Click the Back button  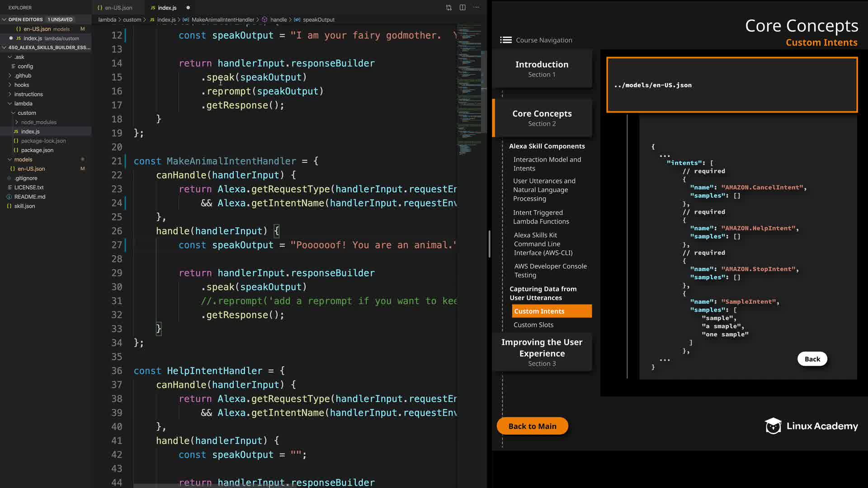(x=812, y=359)
